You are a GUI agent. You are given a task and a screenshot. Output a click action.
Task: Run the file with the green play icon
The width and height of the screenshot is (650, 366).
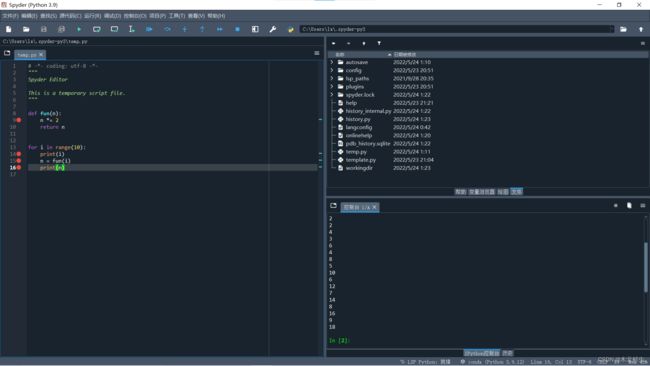coord(79,29)
